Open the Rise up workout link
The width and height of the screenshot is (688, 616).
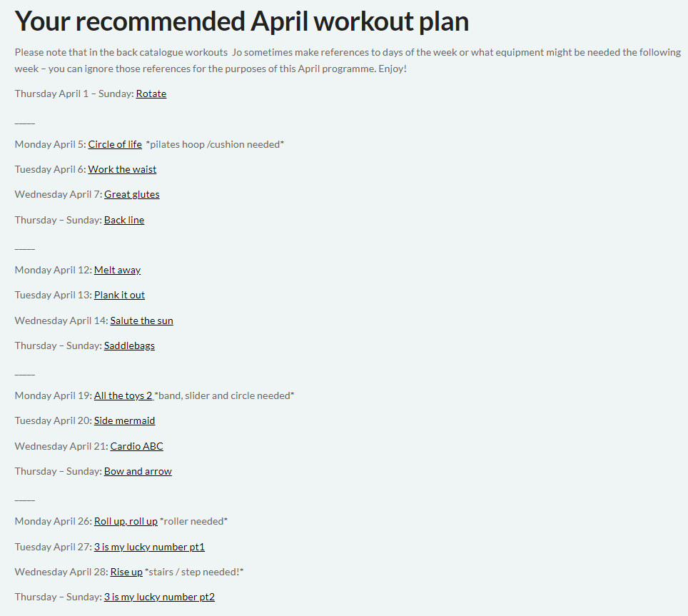coord(126,572)
